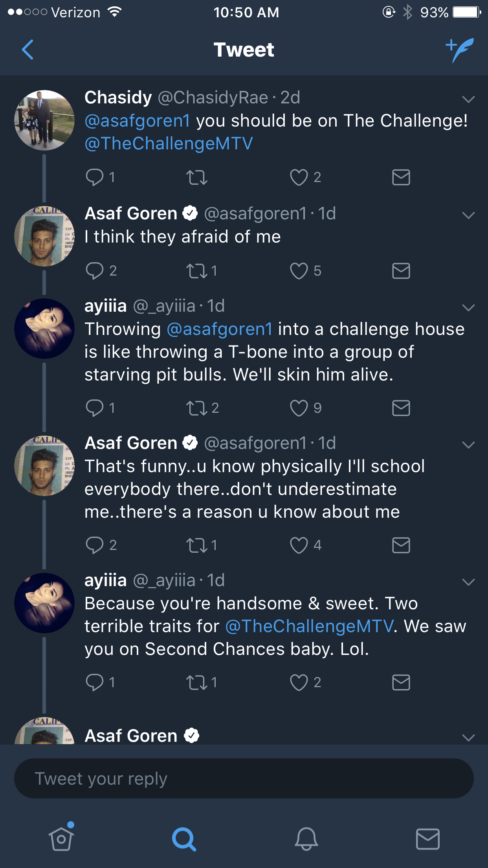
Task: Share "I think they afraid of me" via message
Action: click(401, 271)
